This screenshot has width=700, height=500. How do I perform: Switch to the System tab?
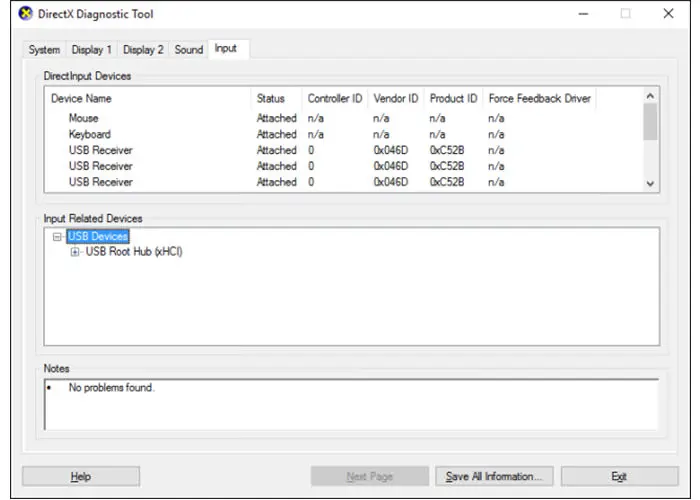(44, 50)
